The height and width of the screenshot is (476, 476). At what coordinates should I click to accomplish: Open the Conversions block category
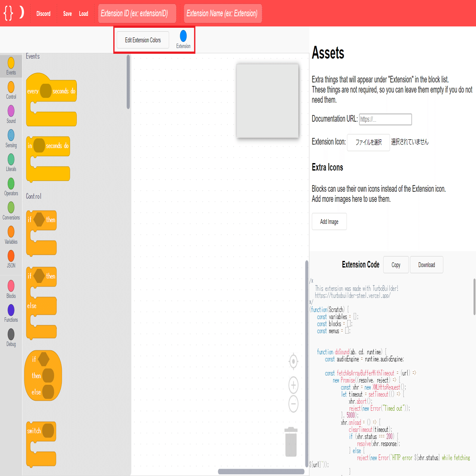click(11, 211)
